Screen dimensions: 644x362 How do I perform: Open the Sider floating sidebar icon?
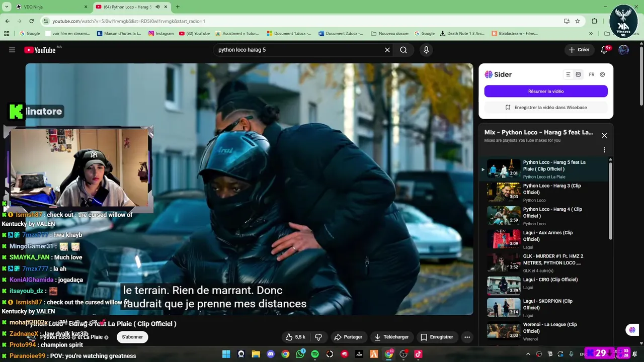pyautogui.click(x=632, y=330)
